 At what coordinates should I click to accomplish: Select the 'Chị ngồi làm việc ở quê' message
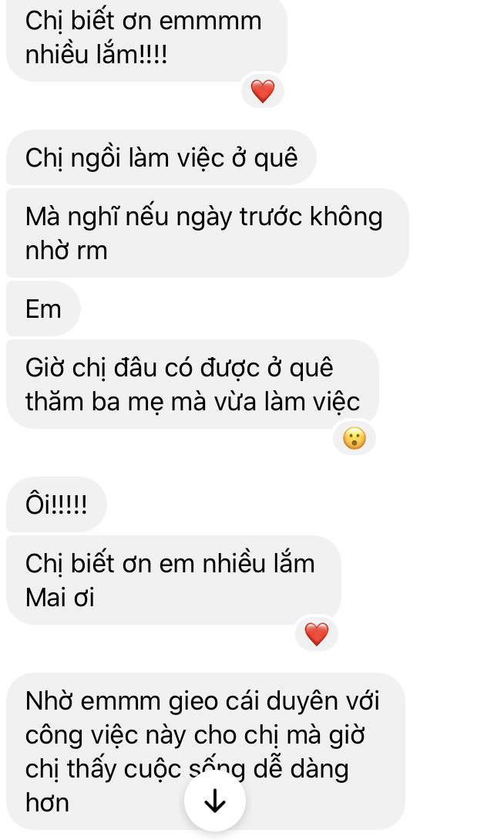click(x=161, y=157)
